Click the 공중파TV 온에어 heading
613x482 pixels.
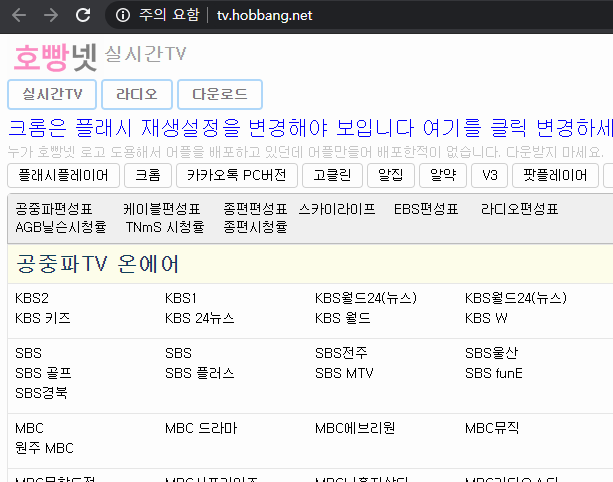pyautogui.click(x=97, y=264)
